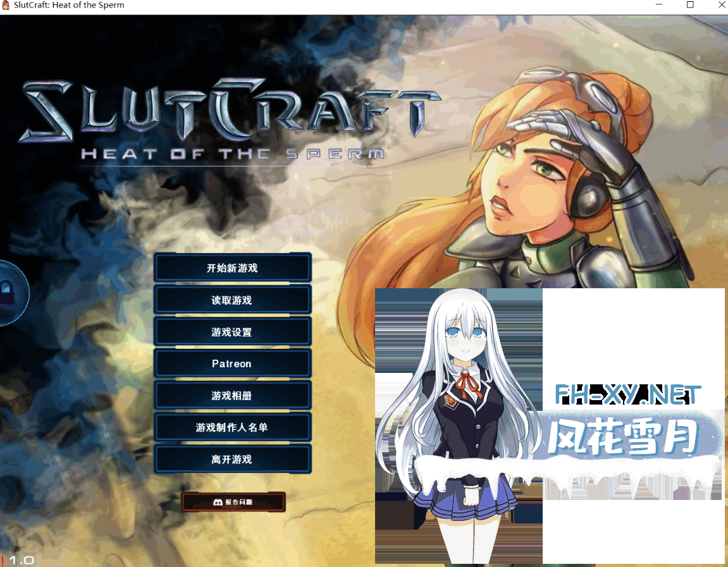Click the lock icon on left edge
Screen dimensions: 728x567
(7, 292)
